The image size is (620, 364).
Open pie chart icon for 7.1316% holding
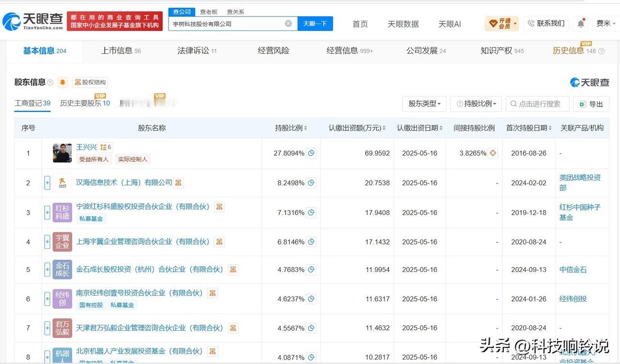(311, 212)
